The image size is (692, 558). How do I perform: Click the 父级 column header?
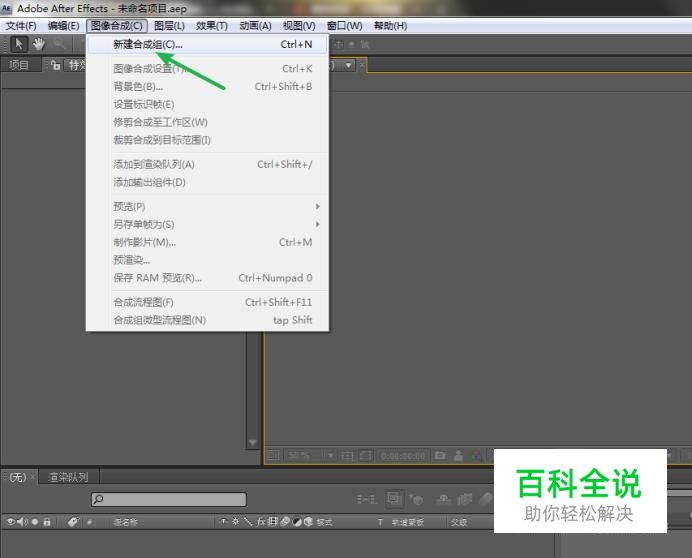click(x=459, y=523)
